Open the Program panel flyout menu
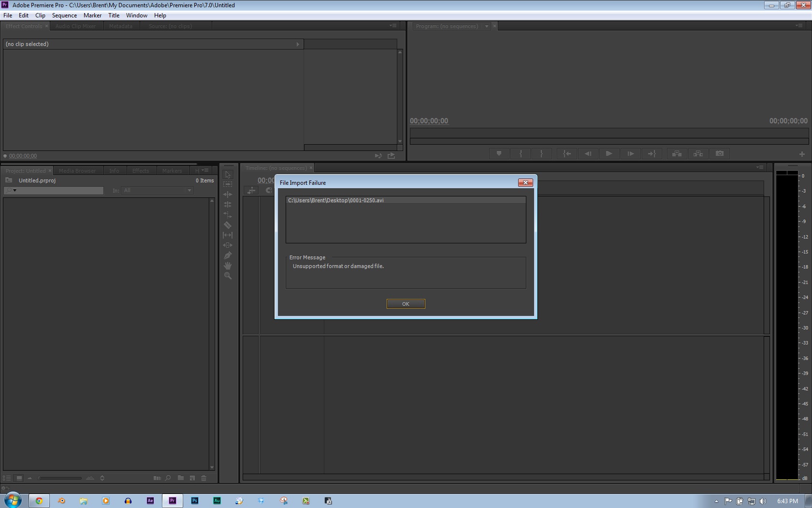Viewport: 812px width, 508px height. (x=799, y=26)
